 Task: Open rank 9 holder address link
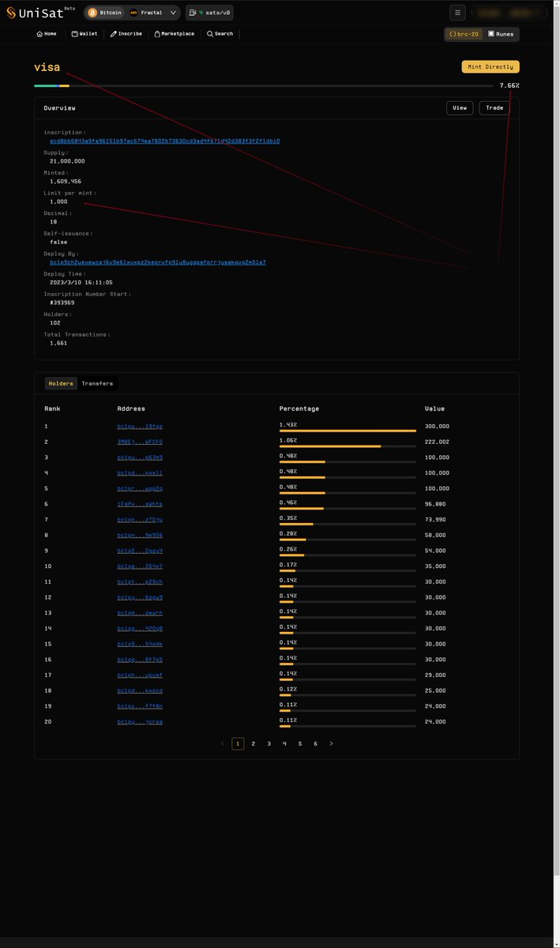(x=140, y=551)
